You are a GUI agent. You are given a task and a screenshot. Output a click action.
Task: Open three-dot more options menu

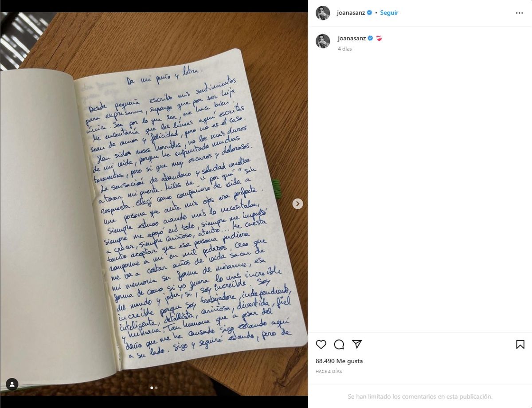pyautogui.click(x=519, y=13)
